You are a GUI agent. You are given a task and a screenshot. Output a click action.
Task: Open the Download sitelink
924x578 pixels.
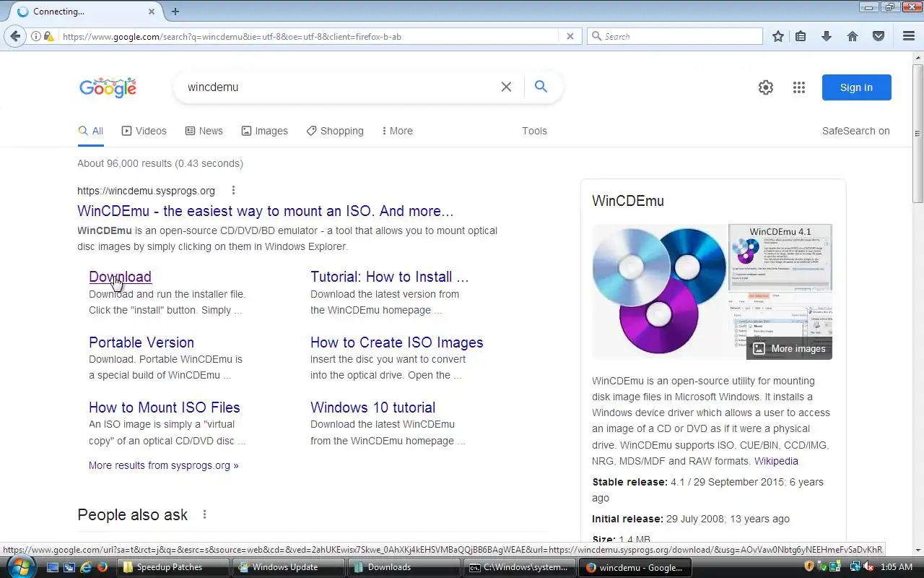(120, 277)
